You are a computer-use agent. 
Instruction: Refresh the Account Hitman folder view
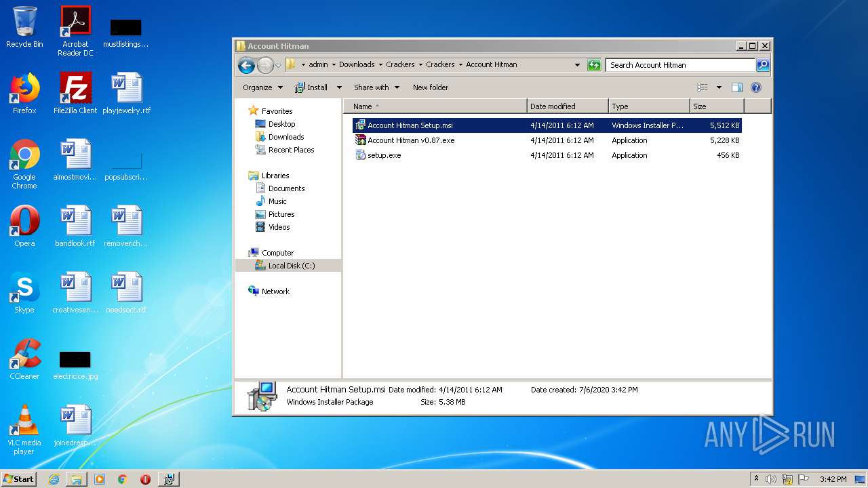pyautogui.click(x=594, y=65)
